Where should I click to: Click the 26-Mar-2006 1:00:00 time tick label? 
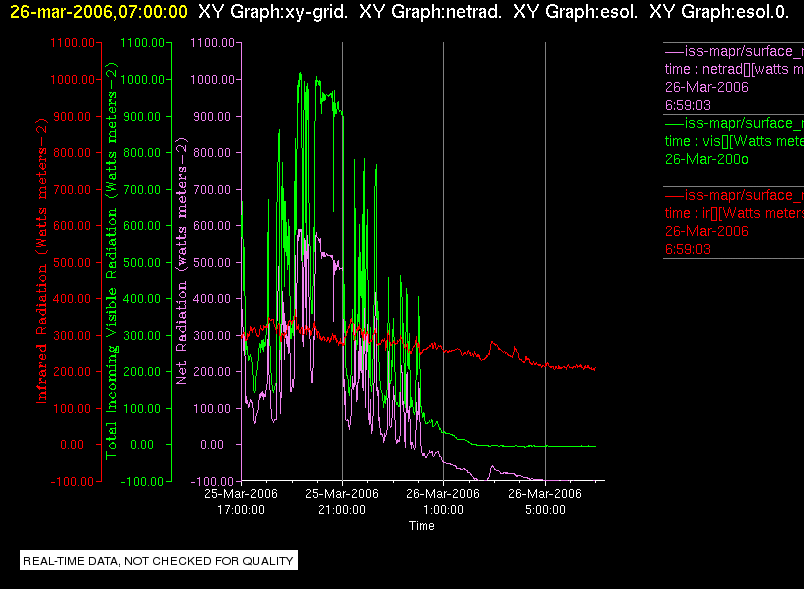[x=443, y=501]
